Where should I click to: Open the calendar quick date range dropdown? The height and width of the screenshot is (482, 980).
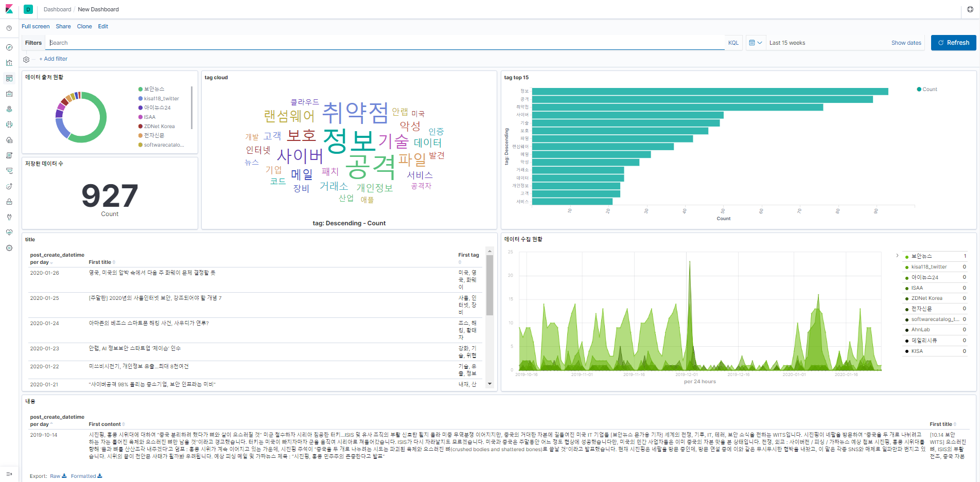755,43
